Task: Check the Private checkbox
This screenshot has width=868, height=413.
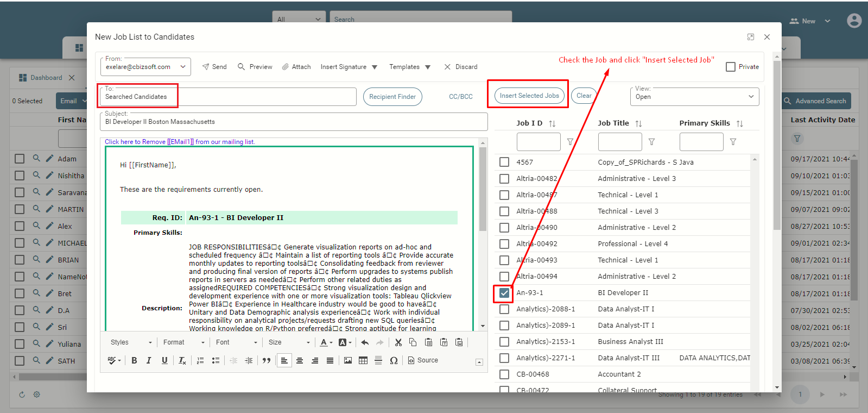Action: pyautogui.click(x=731, y=67)
